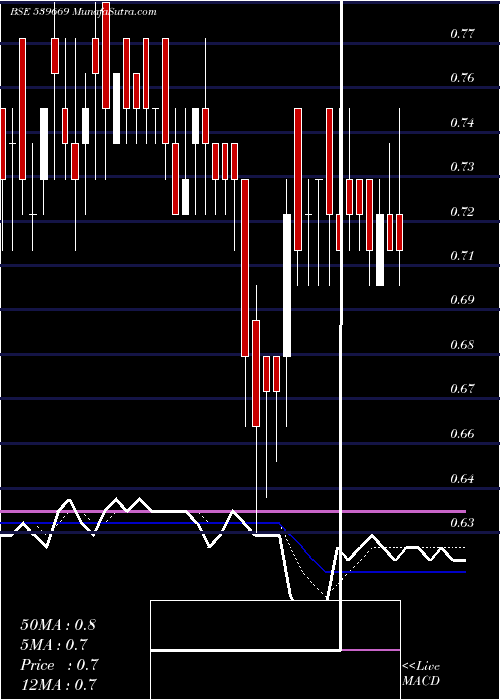Click the 50MA : 0.8 readout
This screenshot has width=500, height=700.
point(58,625)
